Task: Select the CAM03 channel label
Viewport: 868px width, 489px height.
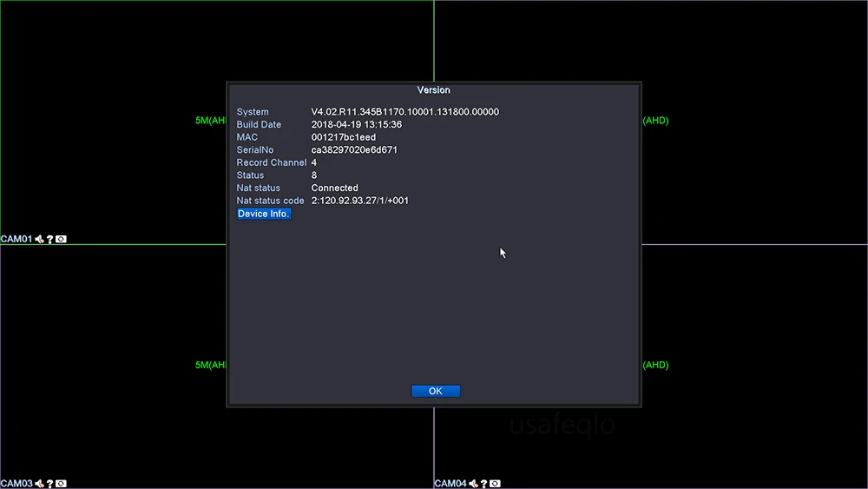Action: (16, 484)
